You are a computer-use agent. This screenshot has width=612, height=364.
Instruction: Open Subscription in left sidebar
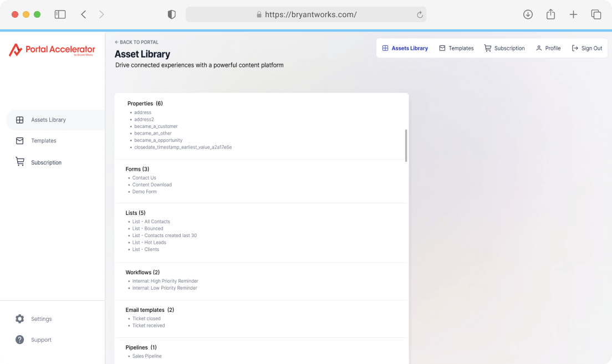point(47,162)
